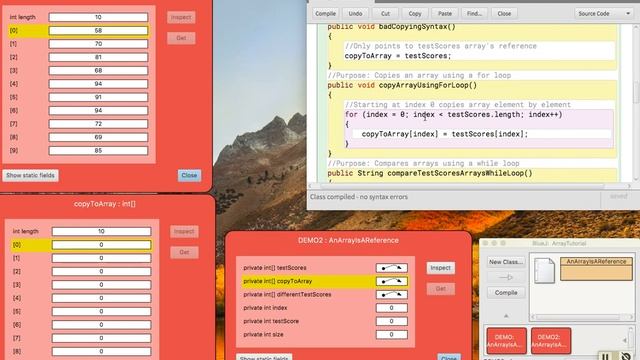
Task: Compile the class from editor toolbar
Action: point(325,13)
